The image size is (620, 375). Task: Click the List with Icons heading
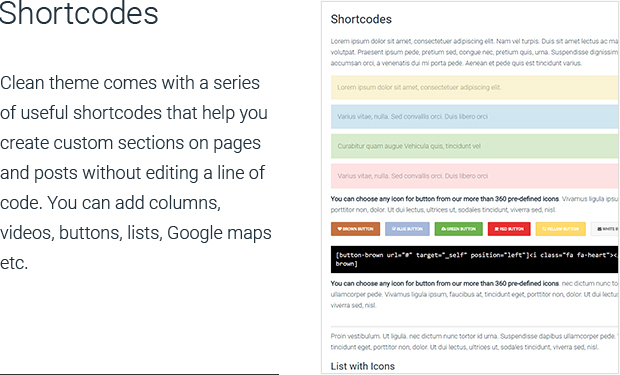pos(363,366)
